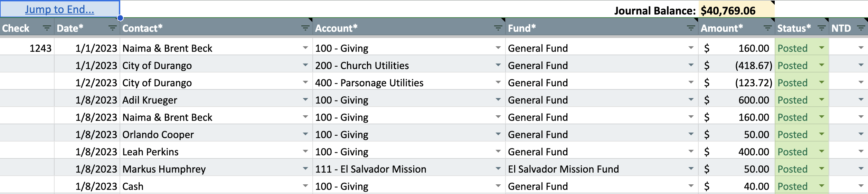
Task: Click the Fund column filter icon
Action: point(691,28)
